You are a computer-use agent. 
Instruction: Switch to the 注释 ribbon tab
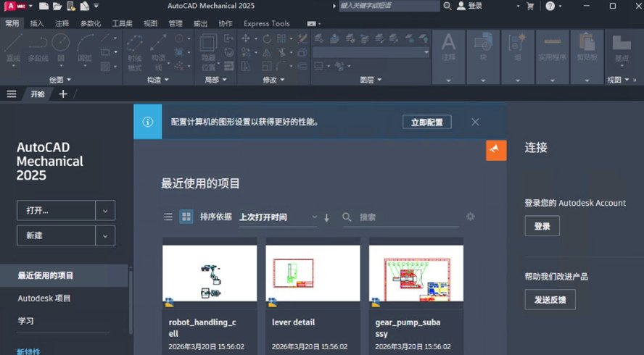pyautogui.click(x=62, y=23)
